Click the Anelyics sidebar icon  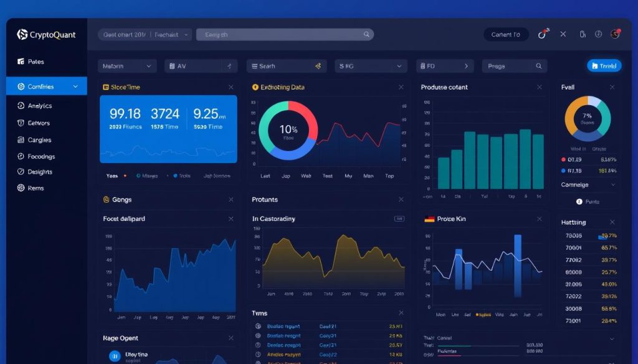point(21,106)
